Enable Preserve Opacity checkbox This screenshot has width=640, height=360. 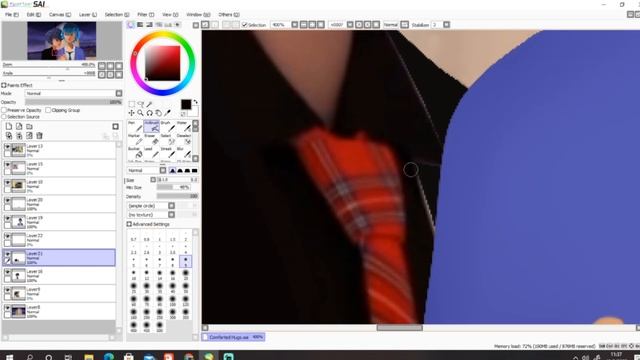pyautogui.click(x=4, y=110)
